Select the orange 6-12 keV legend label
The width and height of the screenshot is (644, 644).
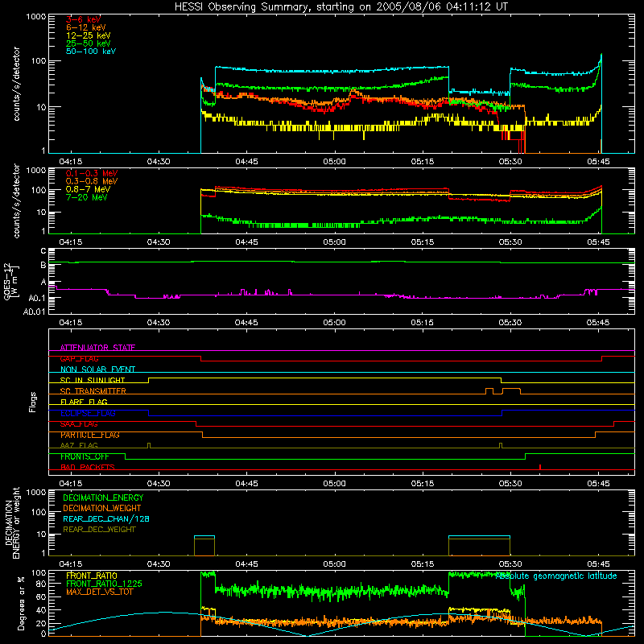coord(86,27)
